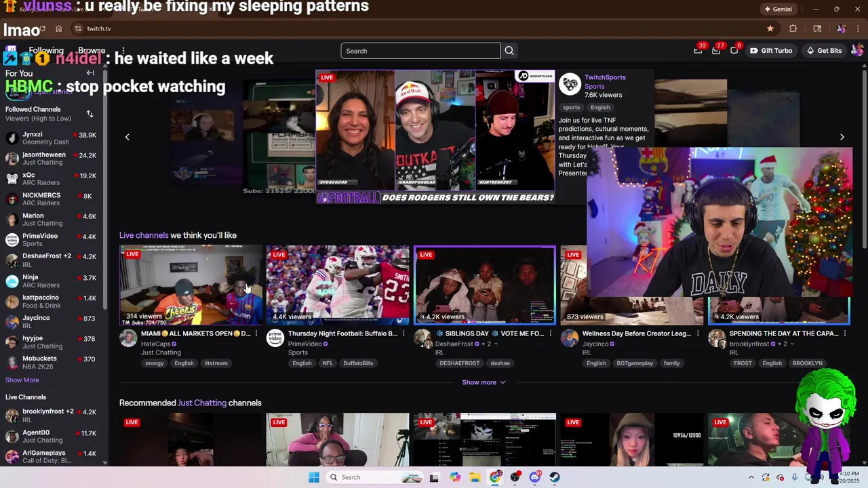Switch to Chrome on the taskbar
The height and width of the screenshot is (488, 868).
[x=496, y=477]
